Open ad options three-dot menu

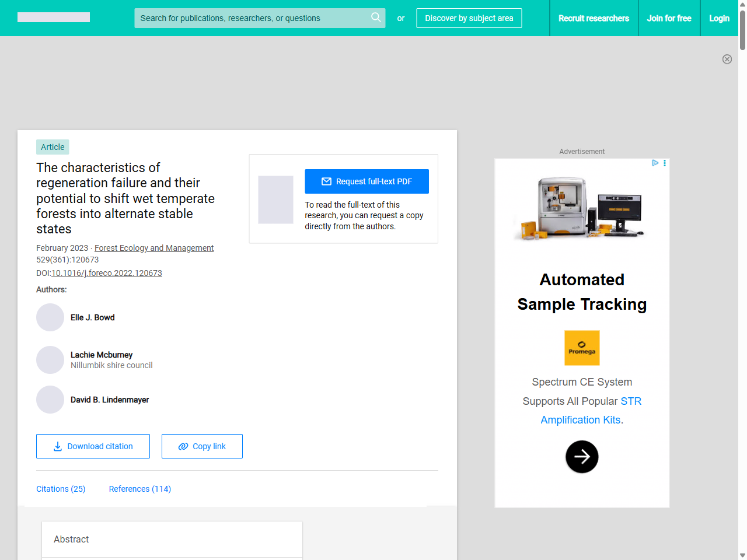[x=665, y=163]
